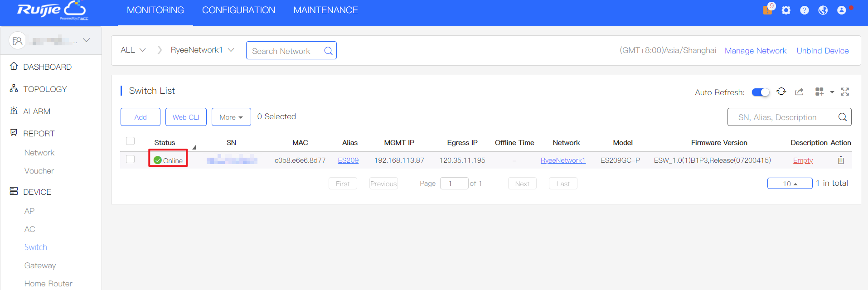Viewport: 868px width, 290px height.
Task: Click the refresh icon next to Auto Refresh
Action: 781,92
